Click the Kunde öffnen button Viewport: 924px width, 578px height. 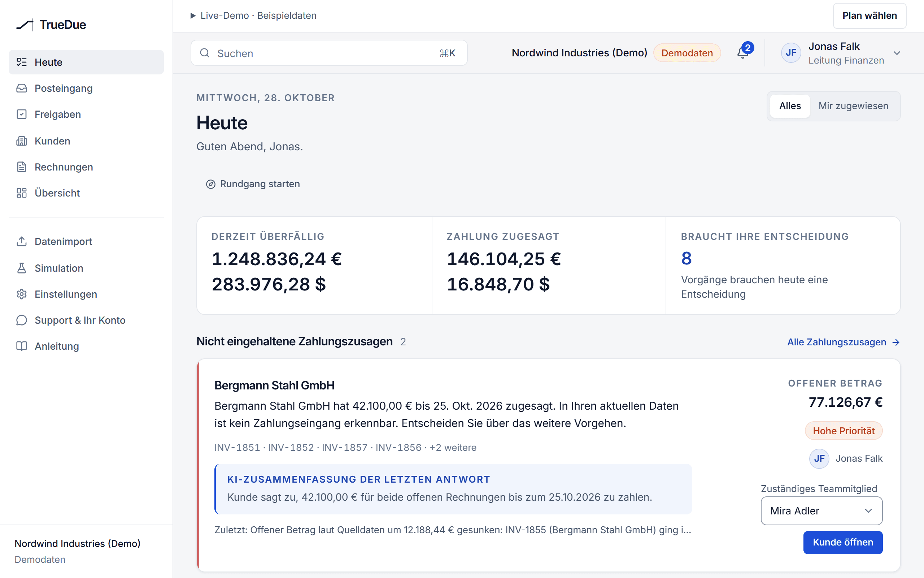843,542
